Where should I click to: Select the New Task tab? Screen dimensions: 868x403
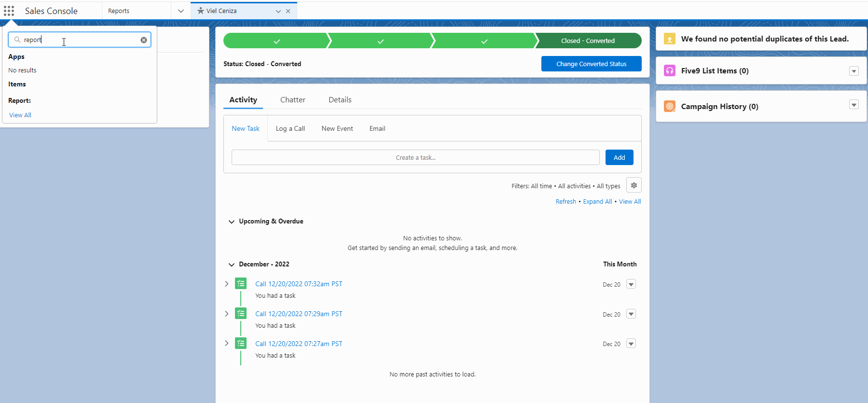tap(246, 128)
